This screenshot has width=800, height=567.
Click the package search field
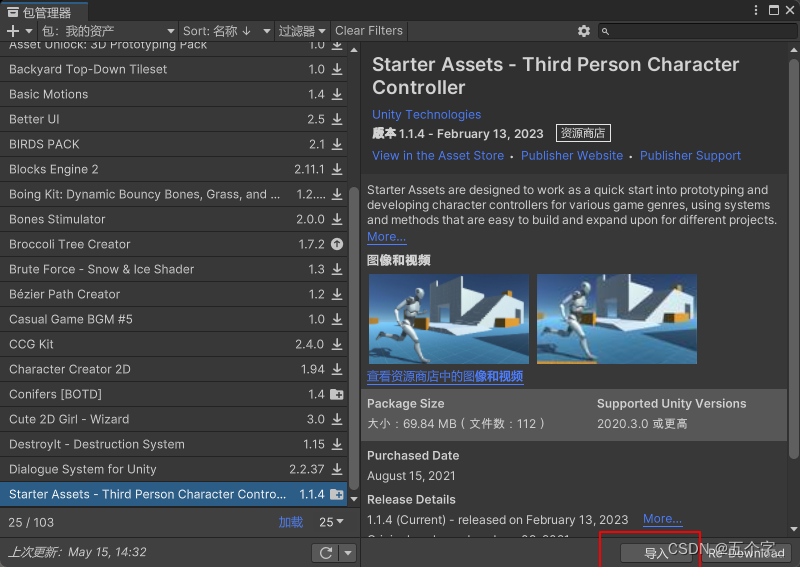697,31
